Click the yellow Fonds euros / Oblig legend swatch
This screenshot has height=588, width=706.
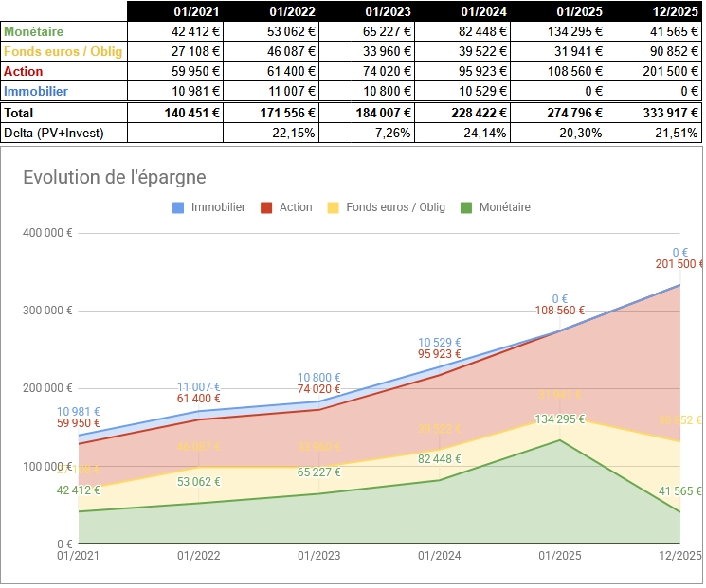334,207
